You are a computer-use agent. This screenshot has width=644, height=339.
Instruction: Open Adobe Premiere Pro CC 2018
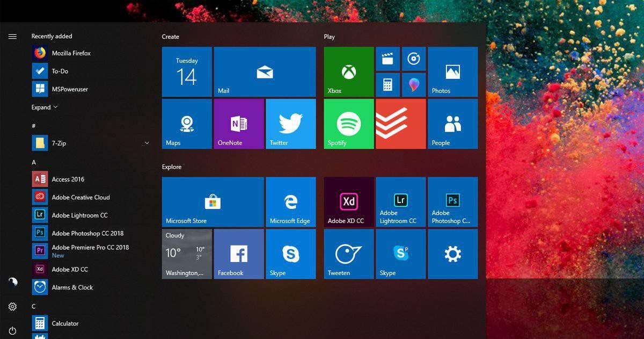point(90,251)
